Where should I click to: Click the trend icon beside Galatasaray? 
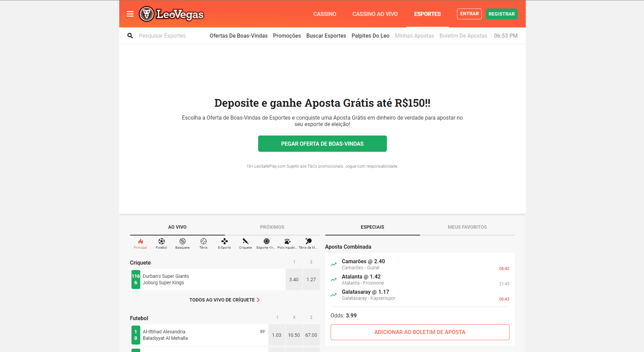[x=334, y=295]
